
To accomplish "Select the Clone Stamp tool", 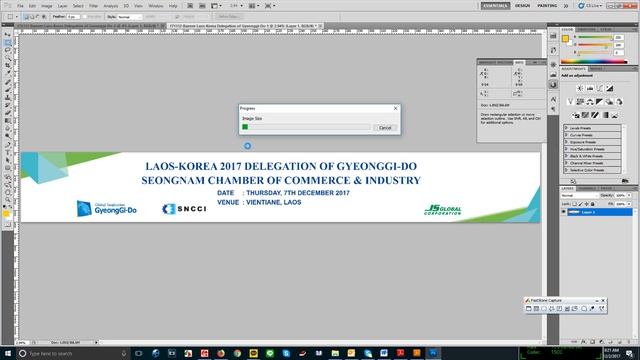I will 8,98.
